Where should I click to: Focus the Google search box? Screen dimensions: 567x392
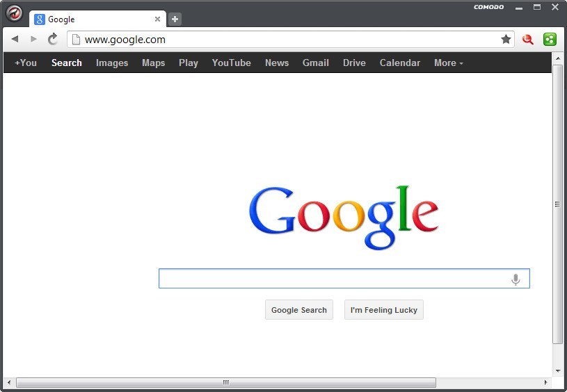pos(344,279)
